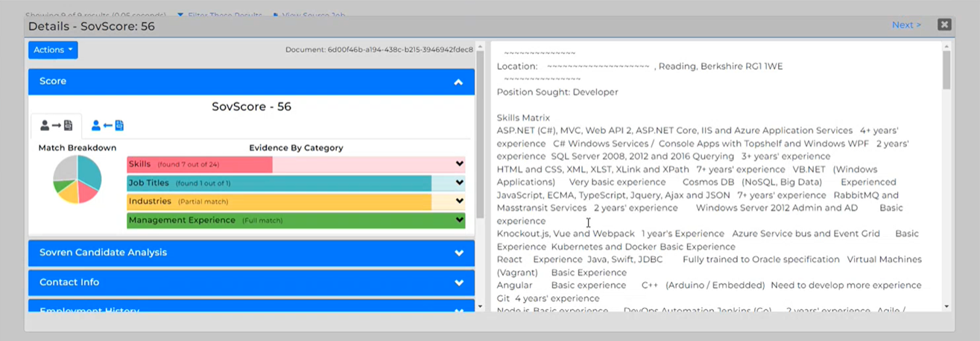
Task: Click the left panel scrollbar down arrow
Action: point(480,306)
